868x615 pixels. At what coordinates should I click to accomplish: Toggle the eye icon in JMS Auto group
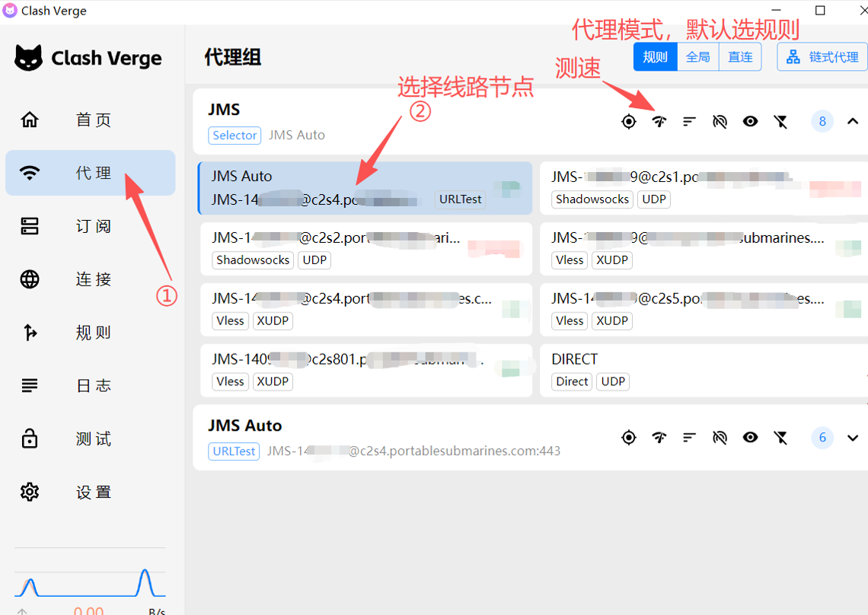coord(750,438)
